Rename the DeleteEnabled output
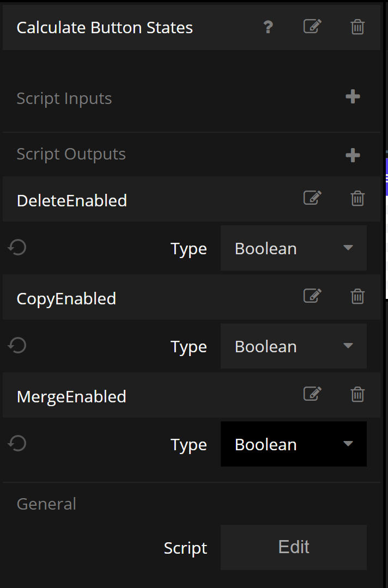 coord(312,198)
